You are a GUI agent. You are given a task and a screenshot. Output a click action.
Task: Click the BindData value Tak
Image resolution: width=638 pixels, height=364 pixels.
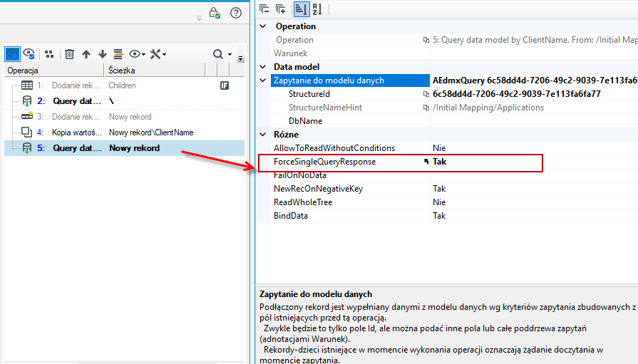(x=439, y=216)
